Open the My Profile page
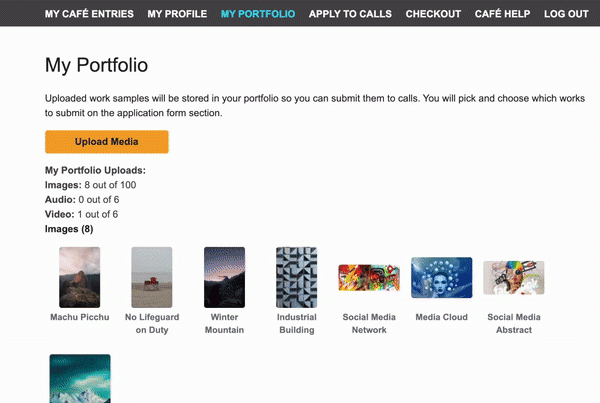Viewport: 600px width, 403px height. pos(177,14)
